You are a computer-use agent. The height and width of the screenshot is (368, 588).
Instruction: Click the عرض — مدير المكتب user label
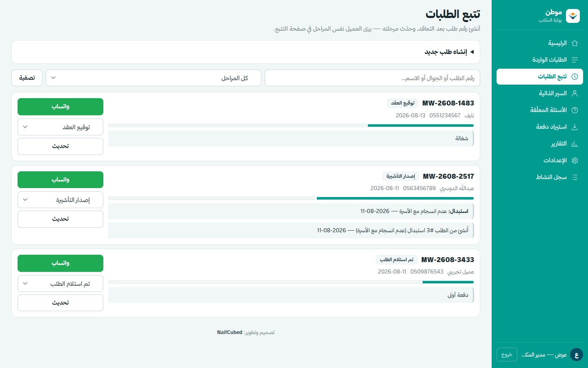[544, 355]
